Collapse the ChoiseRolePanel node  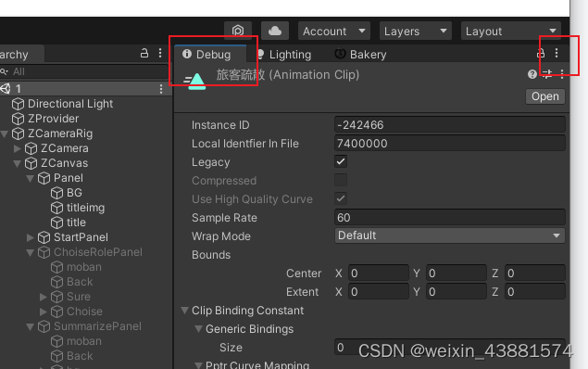[30, 252]
